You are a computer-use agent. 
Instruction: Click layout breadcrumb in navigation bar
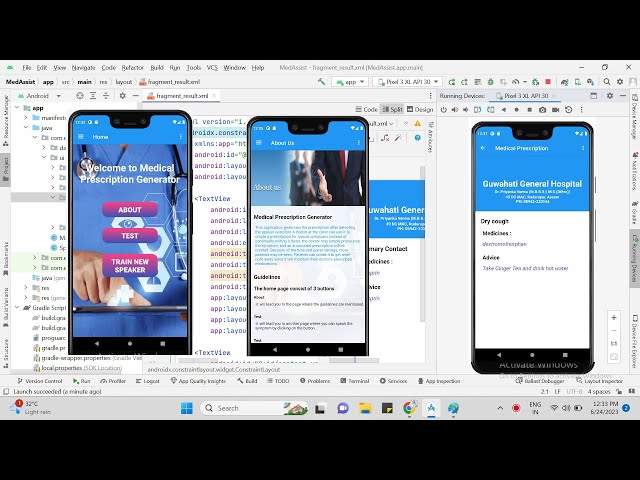(x=123, y=82)
